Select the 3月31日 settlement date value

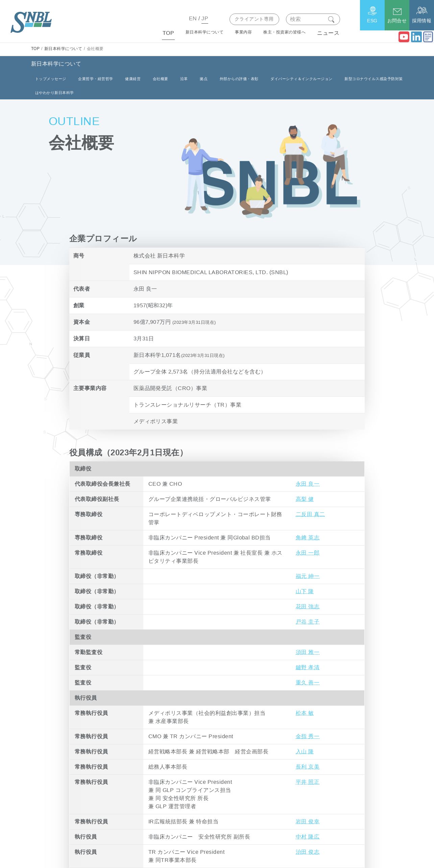click(144, 339)
